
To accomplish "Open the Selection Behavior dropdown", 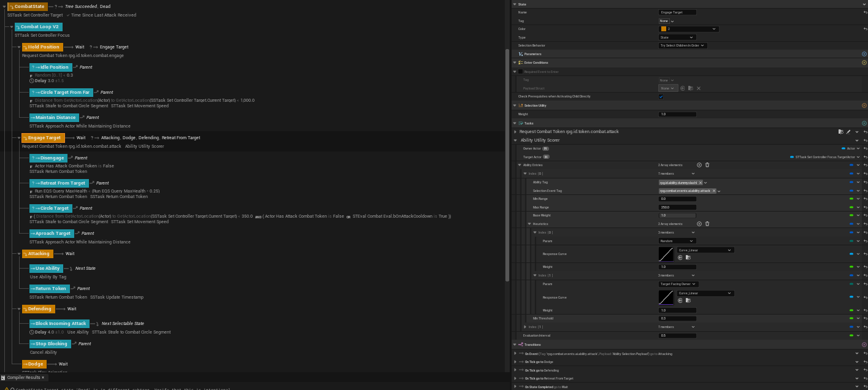I will [x=683, y=45].
